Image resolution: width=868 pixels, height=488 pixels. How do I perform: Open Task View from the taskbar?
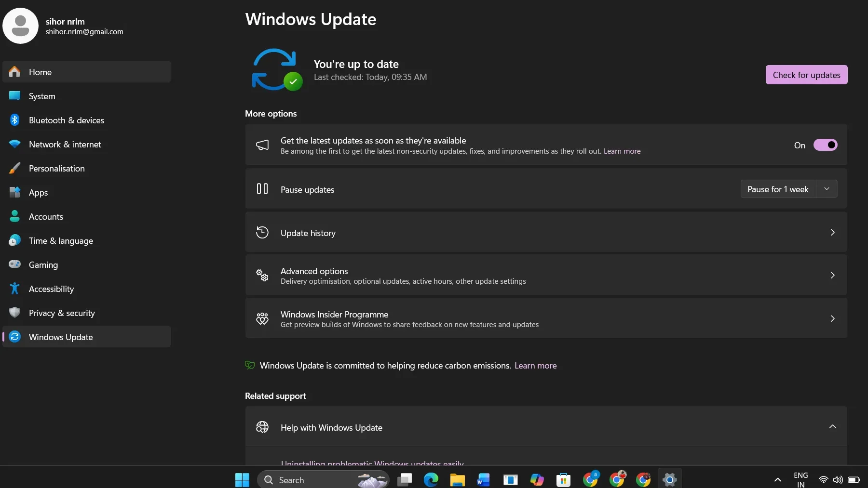[x=405, y=480]
